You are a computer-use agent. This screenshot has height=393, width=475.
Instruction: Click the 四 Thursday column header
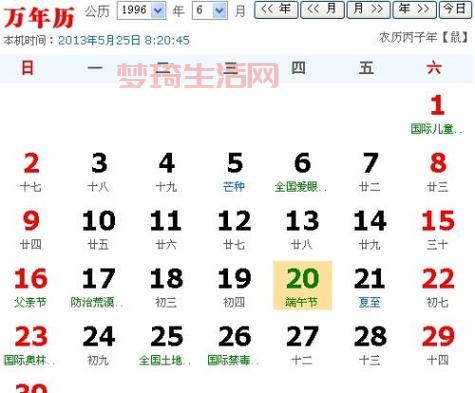[x=298, y=68]
